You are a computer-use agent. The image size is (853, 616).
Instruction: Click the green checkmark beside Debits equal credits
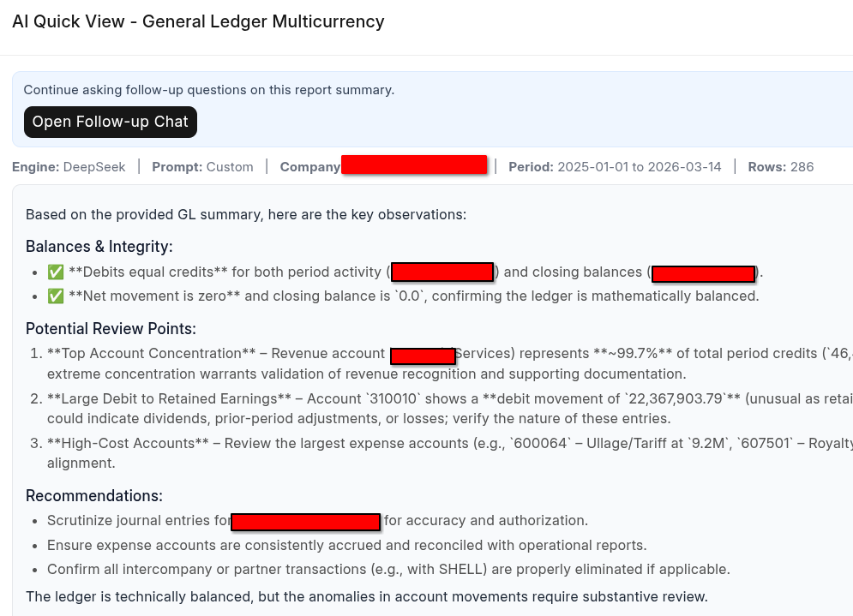(56, 272)
